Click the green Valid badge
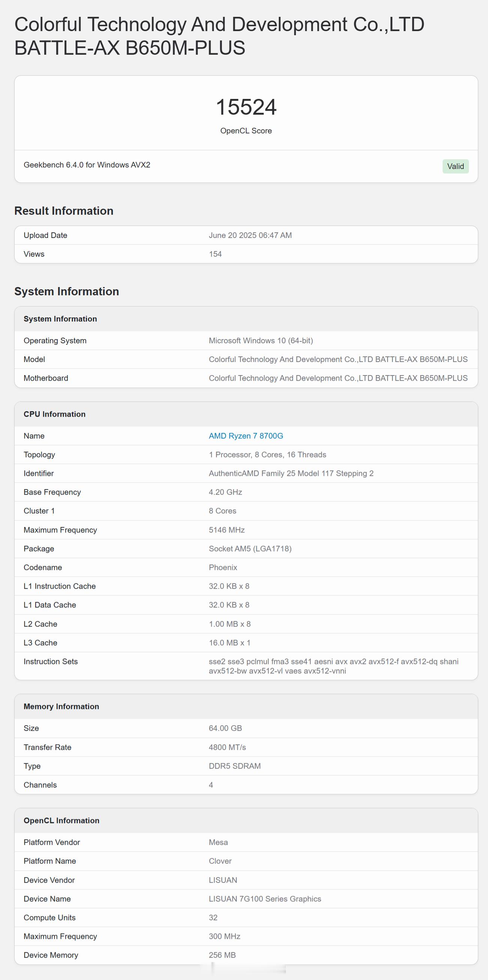This screenshot has width=488, height=980. [x=455, y=166]
